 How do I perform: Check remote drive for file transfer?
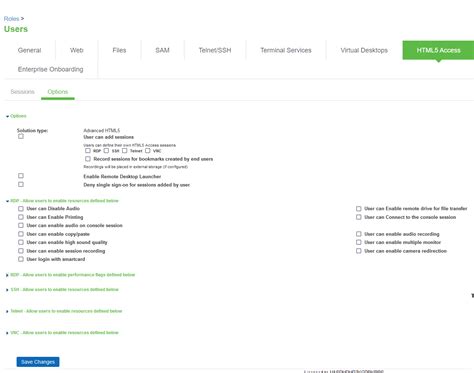tap(359, 209)
